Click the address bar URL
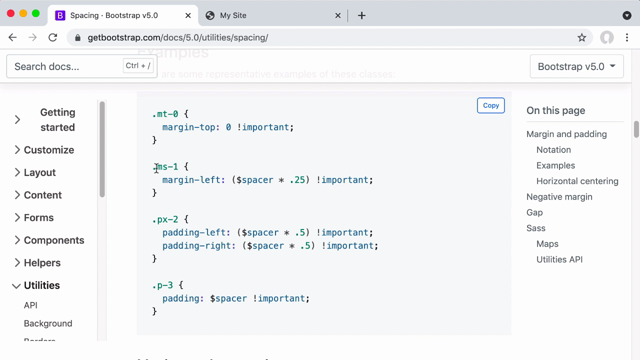 (178, 38)
